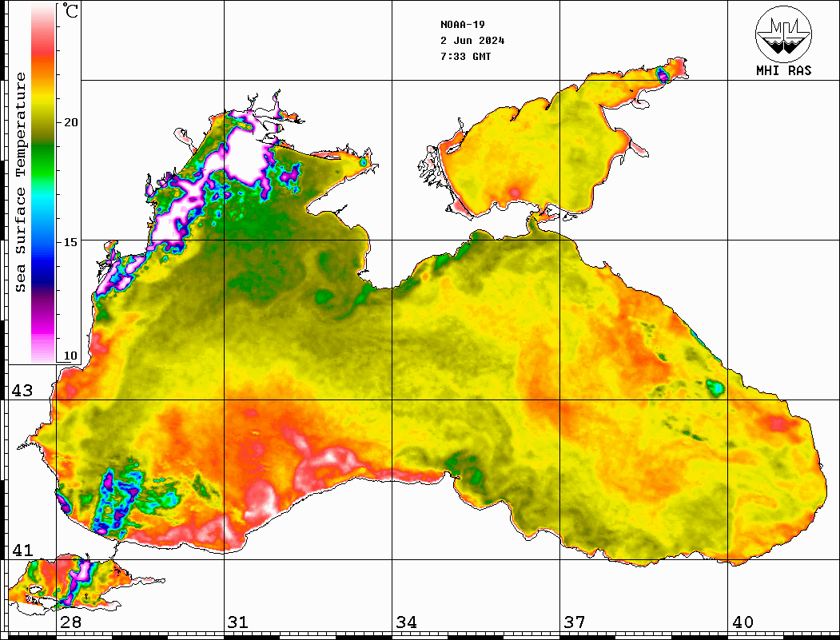The width and height of the screenshot is (840, 640).
Task: Click the '20' value on color scale
Action: click(x=70, y=122)
